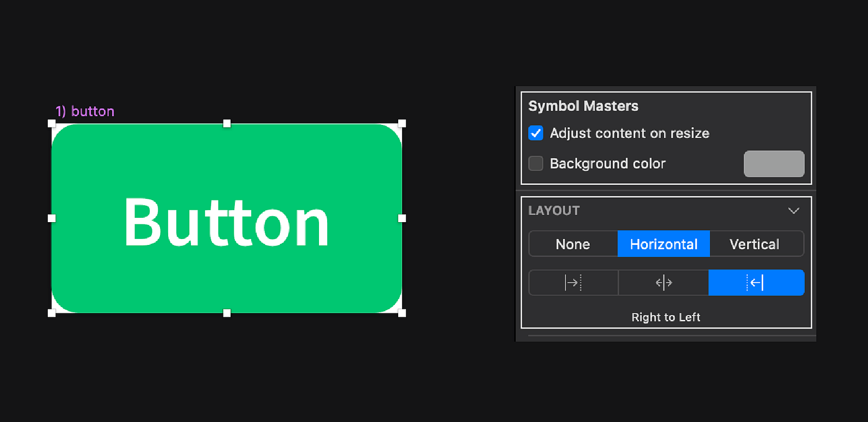The image size is (868, 422).
Task: Click the bottom-left resize handle of button
Action: click(52, 313)
